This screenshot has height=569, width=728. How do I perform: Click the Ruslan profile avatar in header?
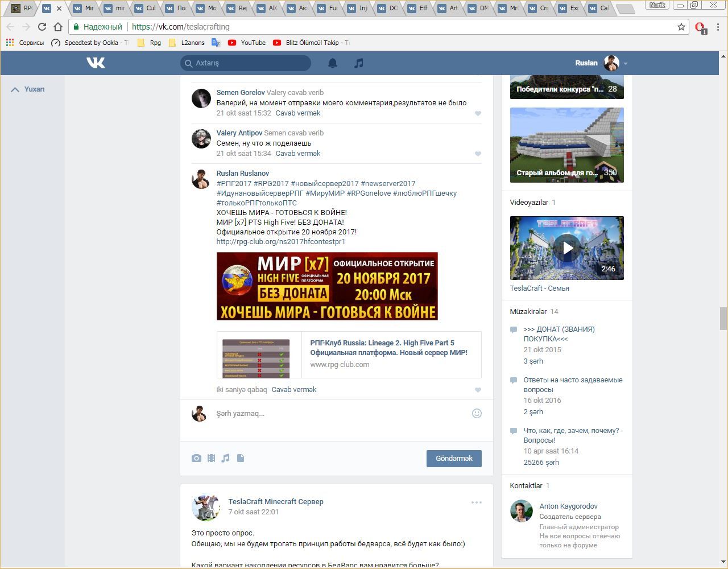pos(611,63)
